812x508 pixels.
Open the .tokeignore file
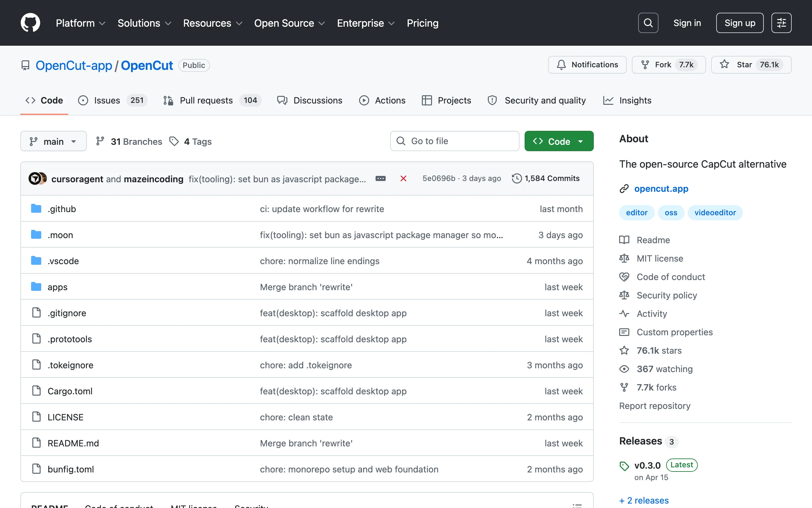coord(70,365)
